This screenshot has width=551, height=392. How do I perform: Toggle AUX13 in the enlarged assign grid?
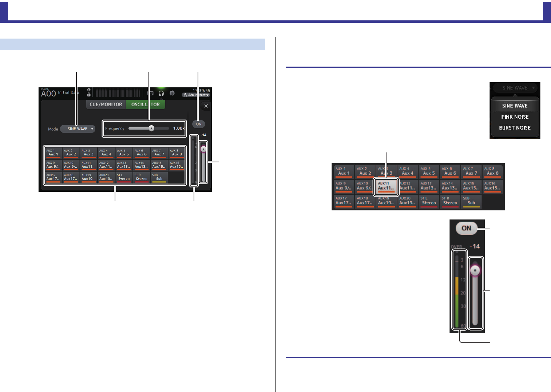coord(429,187)
